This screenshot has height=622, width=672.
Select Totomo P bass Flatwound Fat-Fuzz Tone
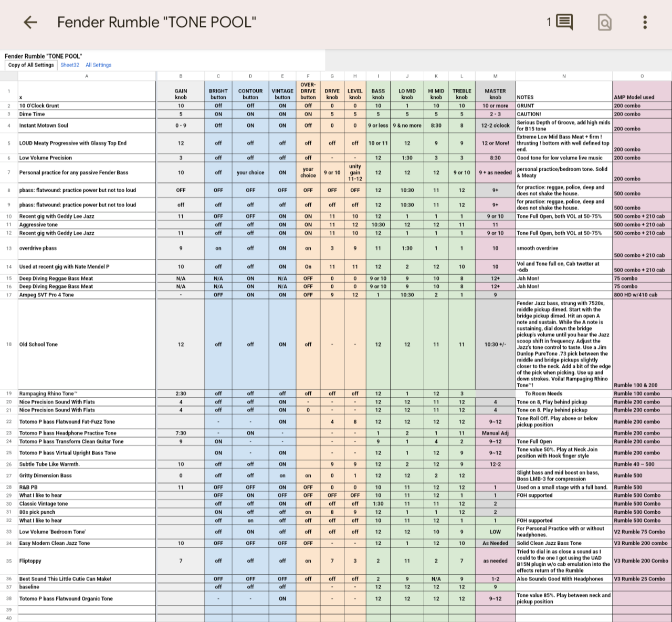click(87, 421)
